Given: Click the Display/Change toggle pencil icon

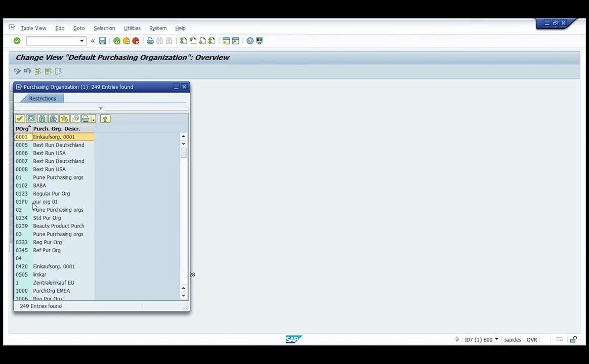Looking at the screenshot, I should click(x=17, y=71).
